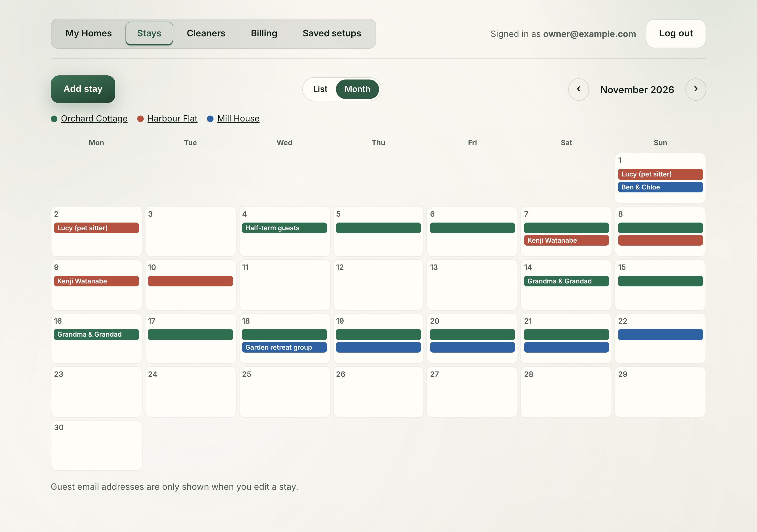
Task: Click the green stay bar on November 17
Action: tap(190, 334)
